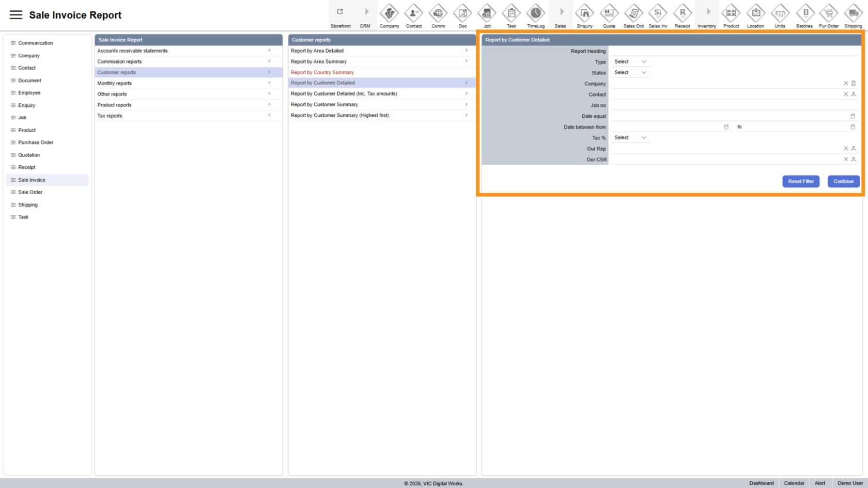
Task: Click the Reset Filter button
Action: 800,181
